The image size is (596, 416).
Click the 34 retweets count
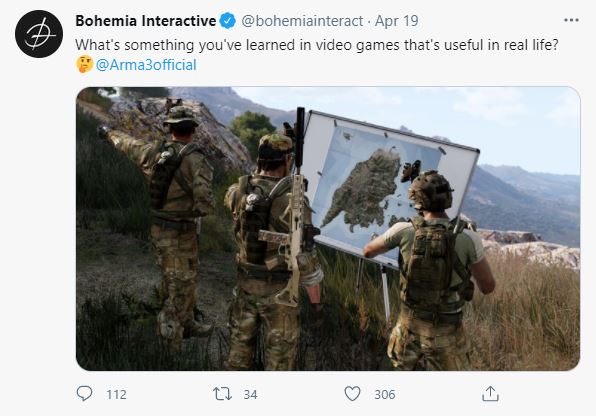[250, 394]
